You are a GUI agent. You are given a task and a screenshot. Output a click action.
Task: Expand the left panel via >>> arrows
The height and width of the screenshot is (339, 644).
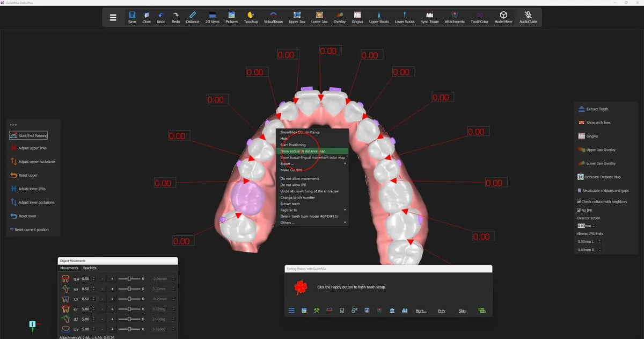click(13, 125)
